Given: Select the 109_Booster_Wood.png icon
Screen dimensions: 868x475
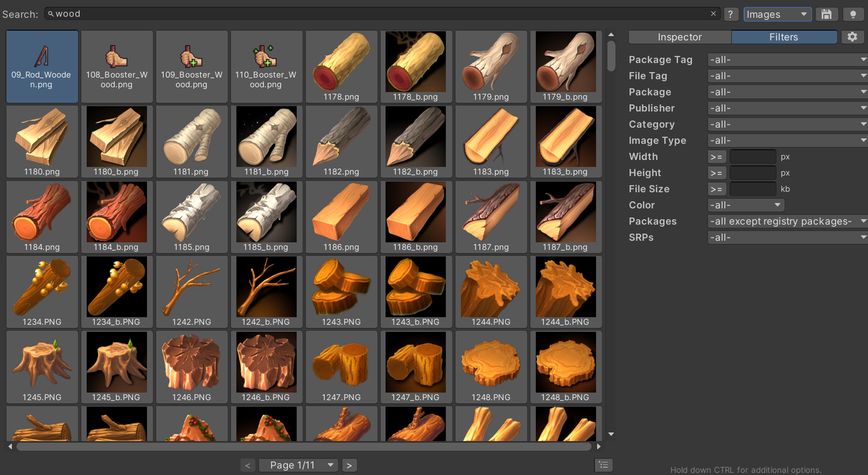Looking at the screenshot, I should pyautogui.click(x=192, y=66).
